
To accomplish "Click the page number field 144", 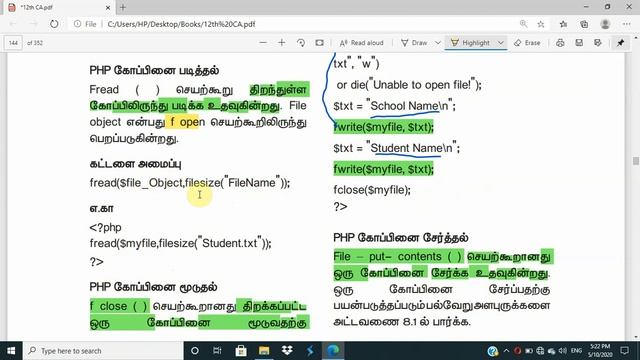I will click(13, 43).
